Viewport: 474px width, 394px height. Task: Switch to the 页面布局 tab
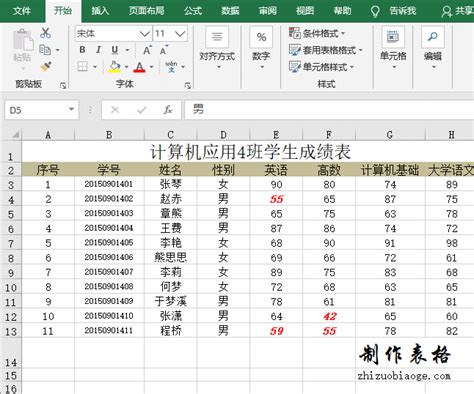tap(147, 11)
